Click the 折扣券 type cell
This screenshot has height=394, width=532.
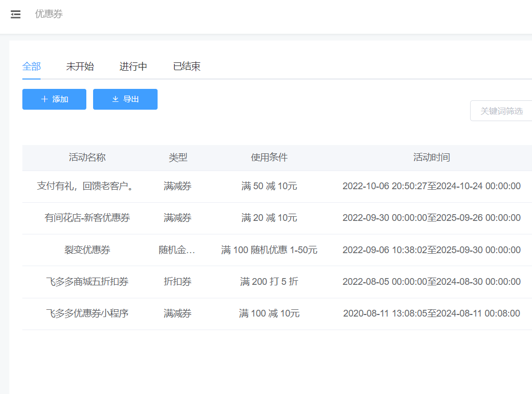(x=177, y=282)
